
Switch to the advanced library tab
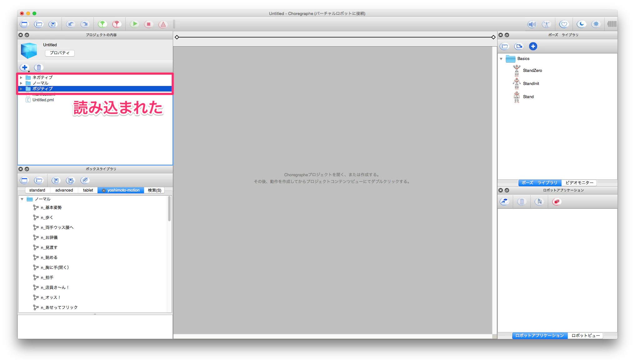(x=64, y=190)
